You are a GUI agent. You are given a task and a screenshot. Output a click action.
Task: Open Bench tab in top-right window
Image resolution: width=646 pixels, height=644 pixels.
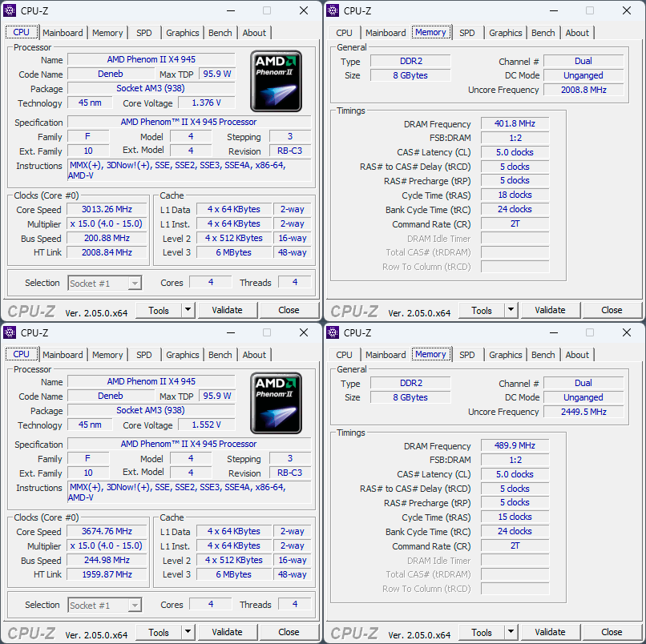click(543, 33)
